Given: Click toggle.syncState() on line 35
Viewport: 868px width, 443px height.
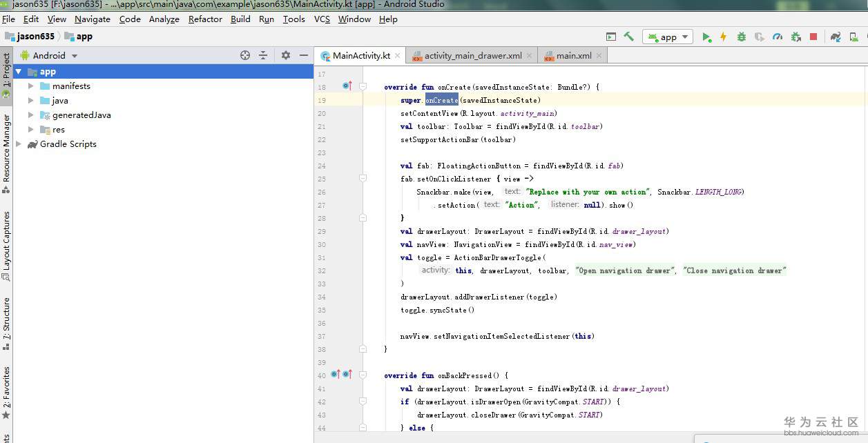Looking at the screenshot, I should [x=438, y=310].
